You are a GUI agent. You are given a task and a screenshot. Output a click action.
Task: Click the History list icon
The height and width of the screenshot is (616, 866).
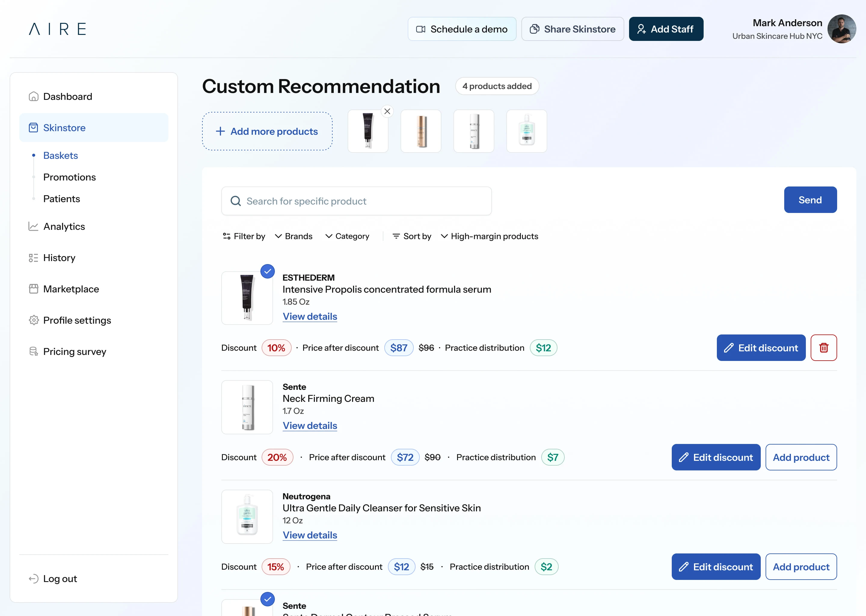pos(33,258)
